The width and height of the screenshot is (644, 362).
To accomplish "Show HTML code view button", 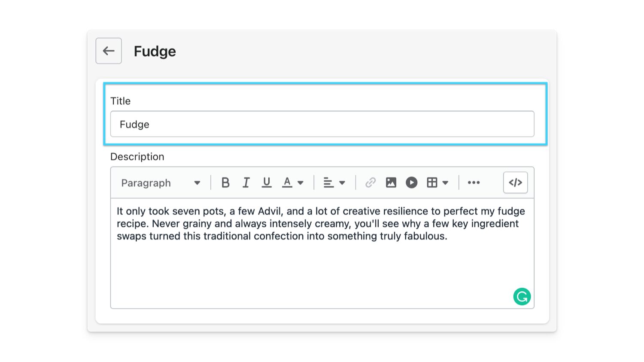I will click(x=516, y=183).
